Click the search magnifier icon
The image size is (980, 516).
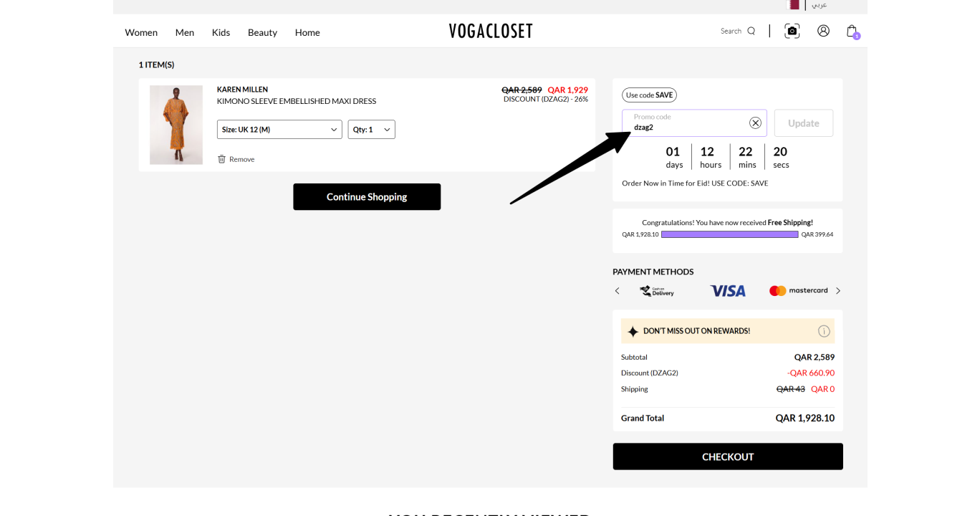(751, 31)
